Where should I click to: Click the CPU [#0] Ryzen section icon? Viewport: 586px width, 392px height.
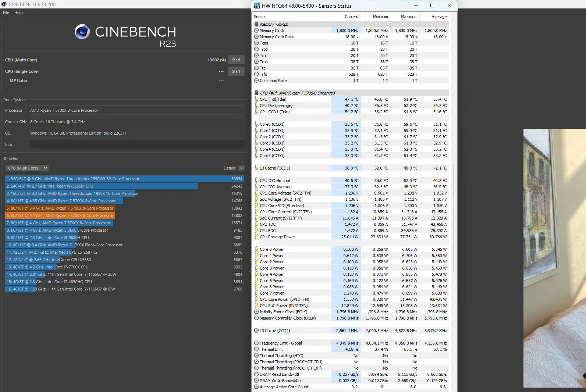256,93
